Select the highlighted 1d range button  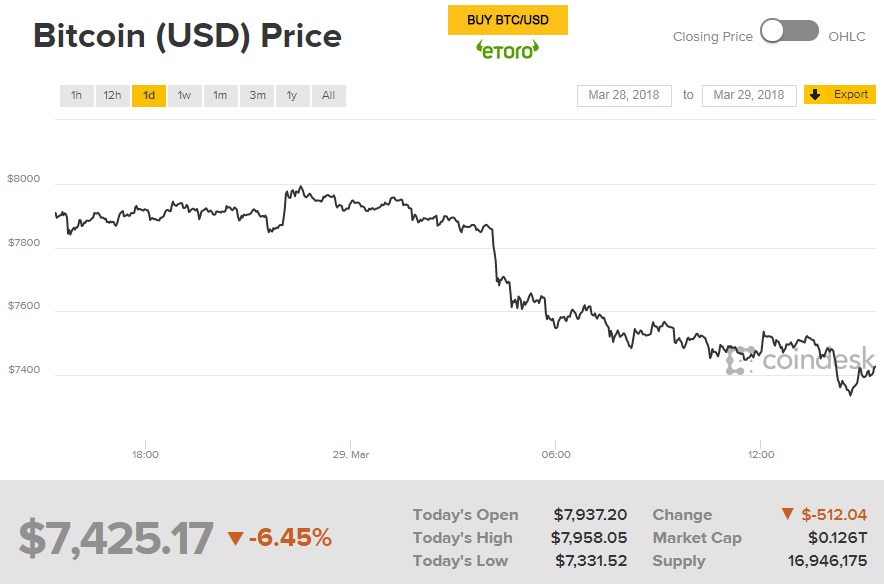point(148,95)
